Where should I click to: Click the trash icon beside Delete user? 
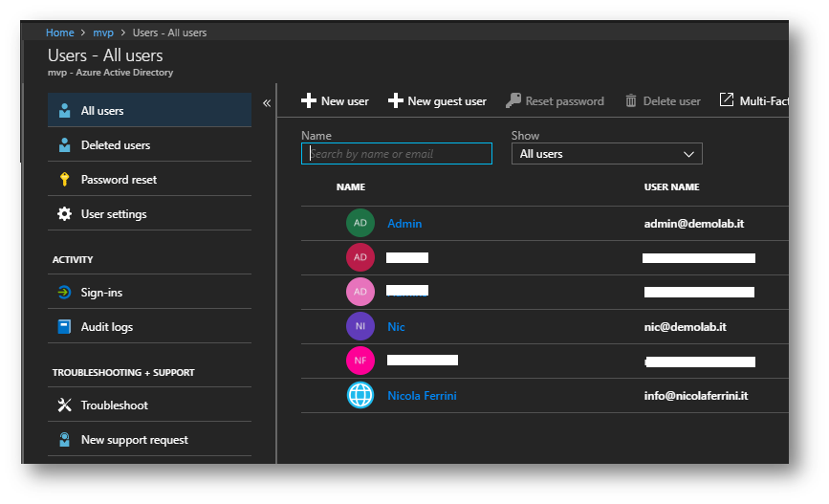tap(631, 100)
